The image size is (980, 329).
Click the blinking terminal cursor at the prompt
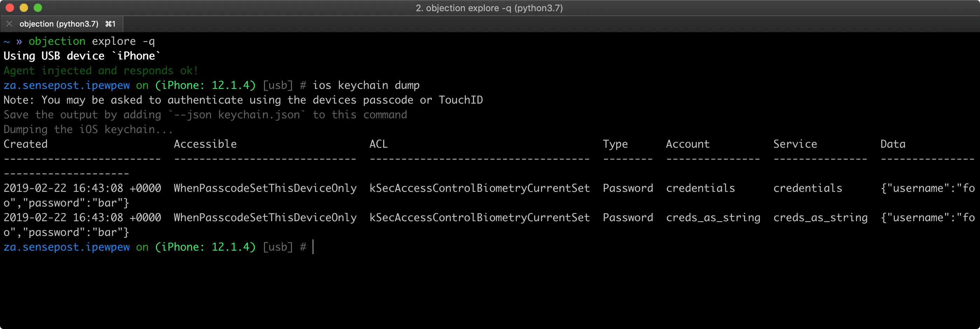tap(313, 247)
